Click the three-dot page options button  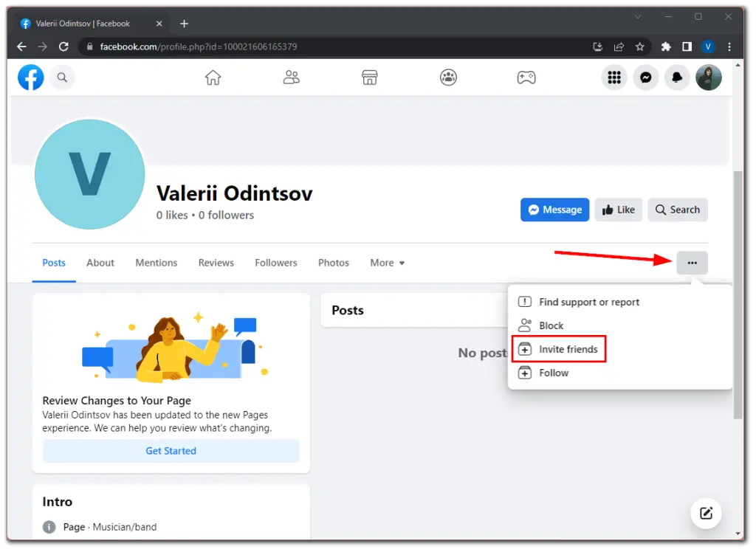tap(692, 263)
